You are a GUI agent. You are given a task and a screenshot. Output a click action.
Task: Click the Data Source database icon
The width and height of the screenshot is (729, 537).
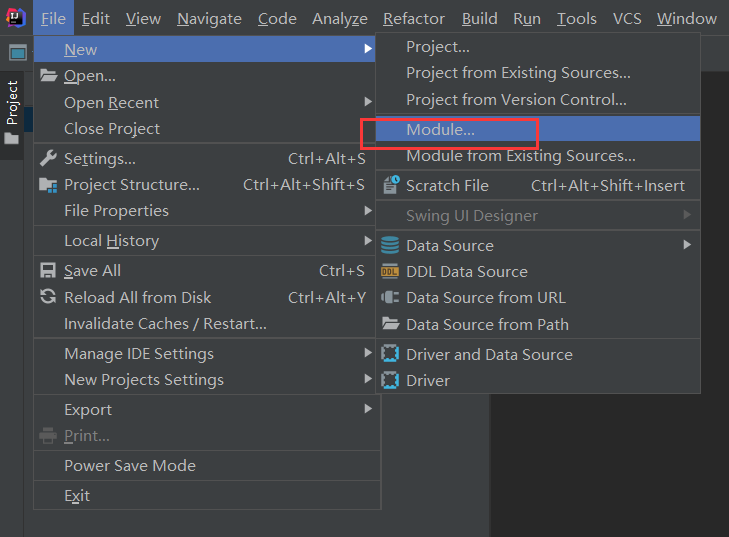tap(390, 246)
